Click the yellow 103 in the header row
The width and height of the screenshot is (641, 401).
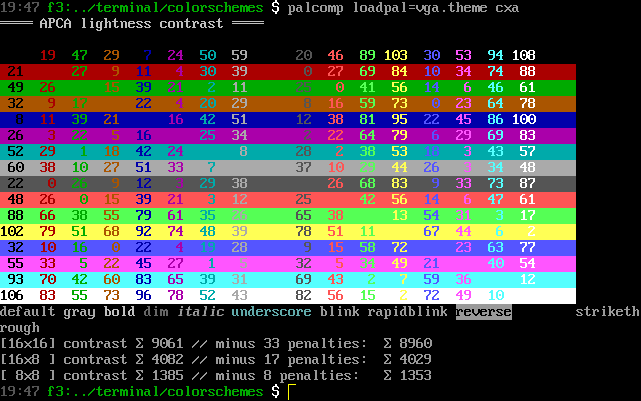pos(395,55)
